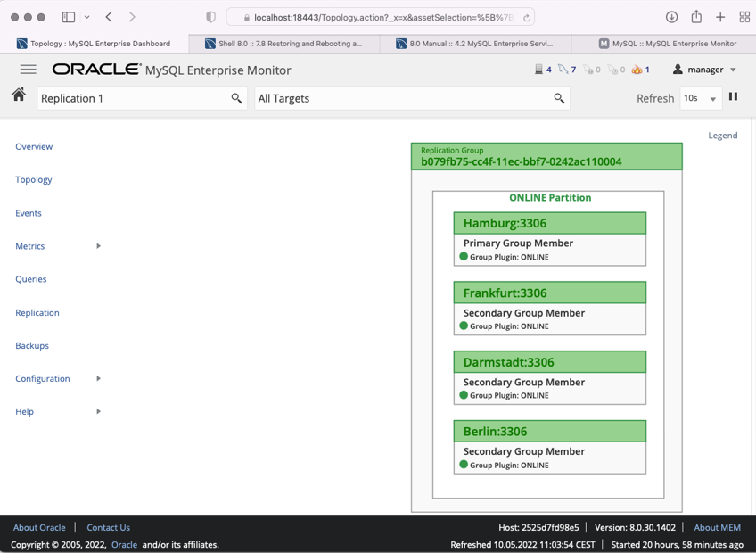
Task: Click the search icon in Replication 1 field
Action: 236,98
